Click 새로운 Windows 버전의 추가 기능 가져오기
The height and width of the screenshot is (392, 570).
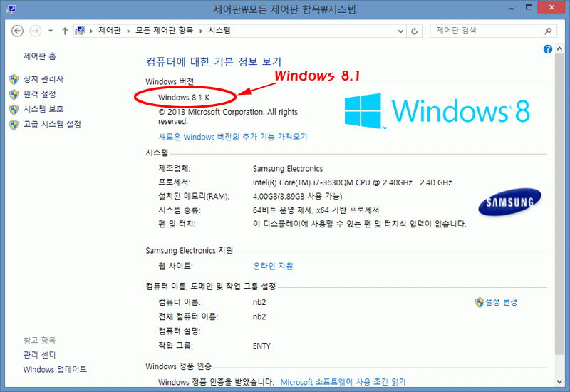(233, 137)
